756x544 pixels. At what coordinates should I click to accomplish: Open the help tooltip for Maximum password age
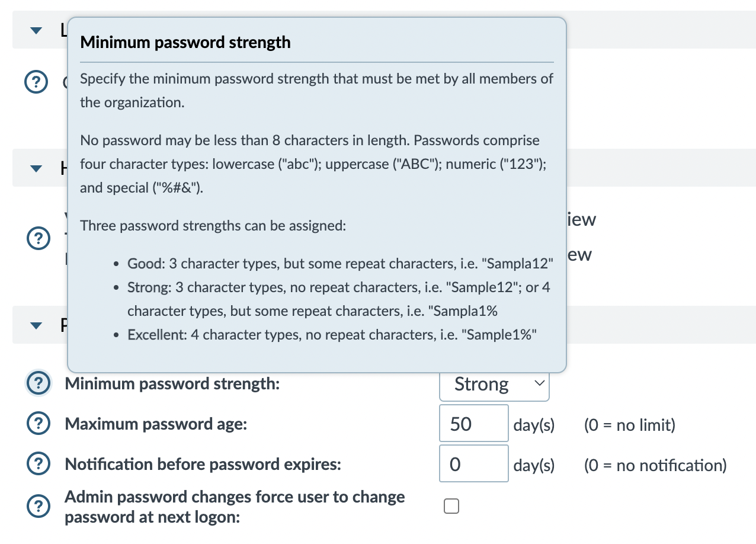(38, 423)
